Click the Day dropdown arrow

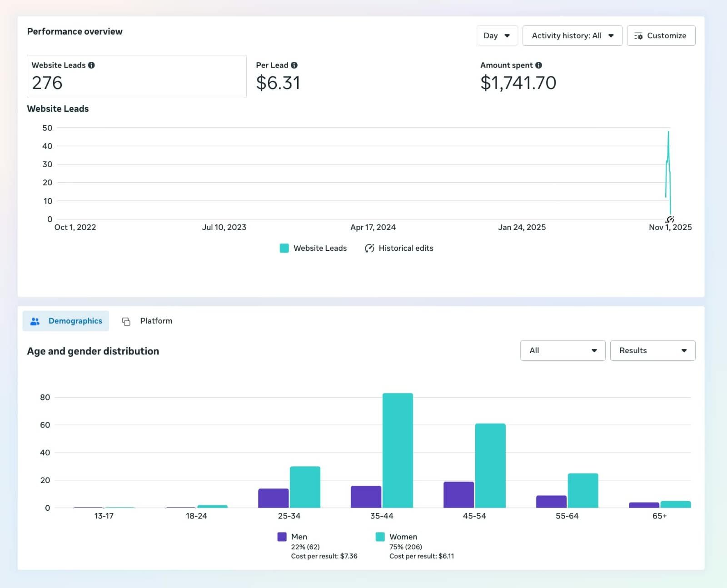click(507, 35)
